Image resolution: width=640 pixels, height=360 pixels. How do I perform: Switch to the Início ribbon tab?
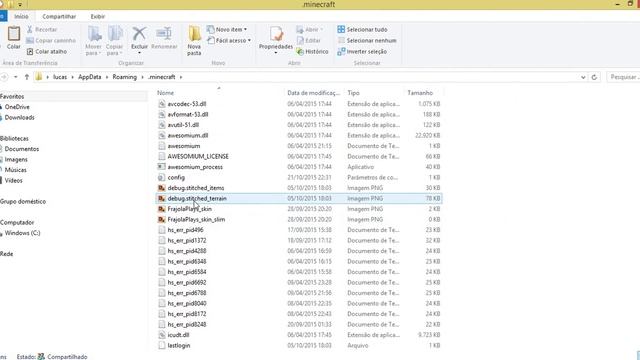(x=21, y=16)
